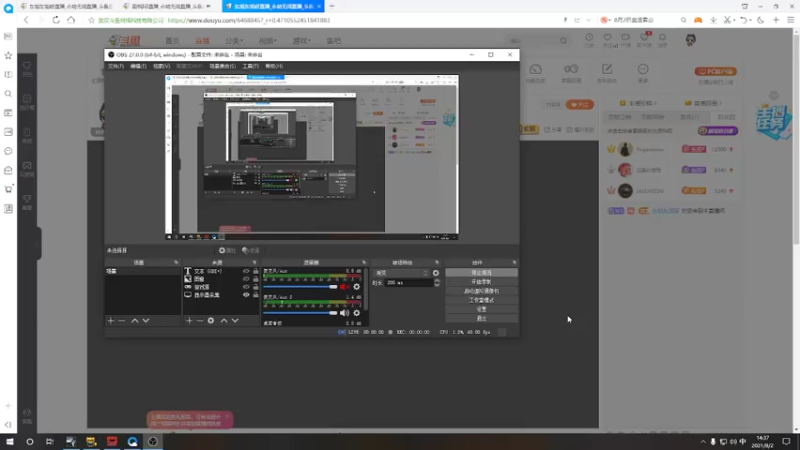The height and width of the screenshot is (450, 800).
Task: Open the user avatar in the Douyu header
Action: point(690,40)
